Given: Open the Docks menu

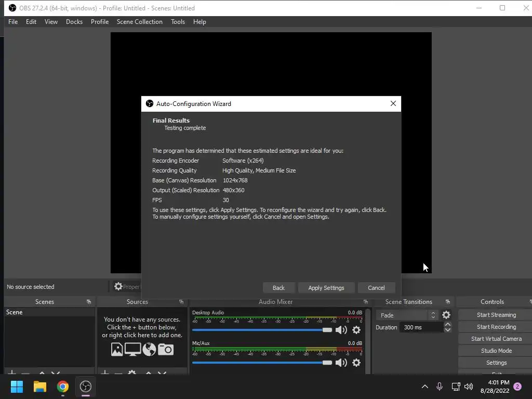Looking at the screenshot, I should [74, 22].
